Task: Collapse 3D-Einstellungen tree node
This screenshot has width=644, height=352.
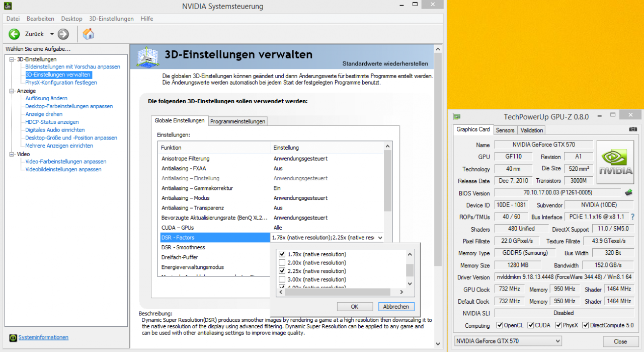Action: coord(12,59)
